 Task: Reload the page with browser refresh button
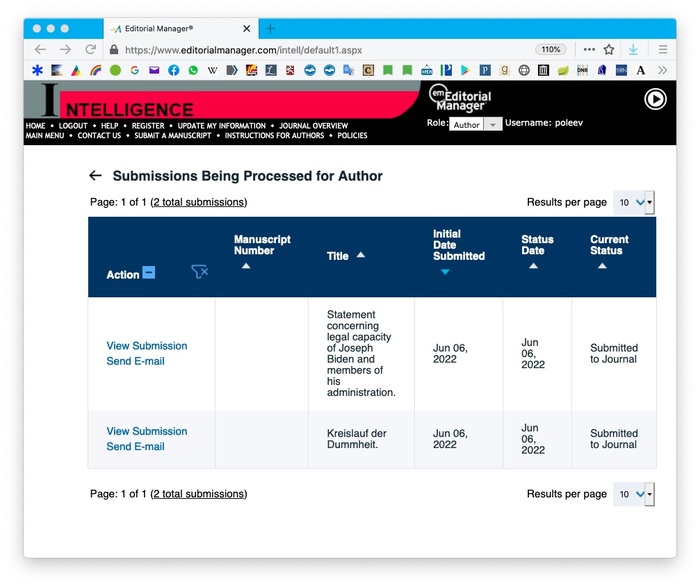click(90, 49)
